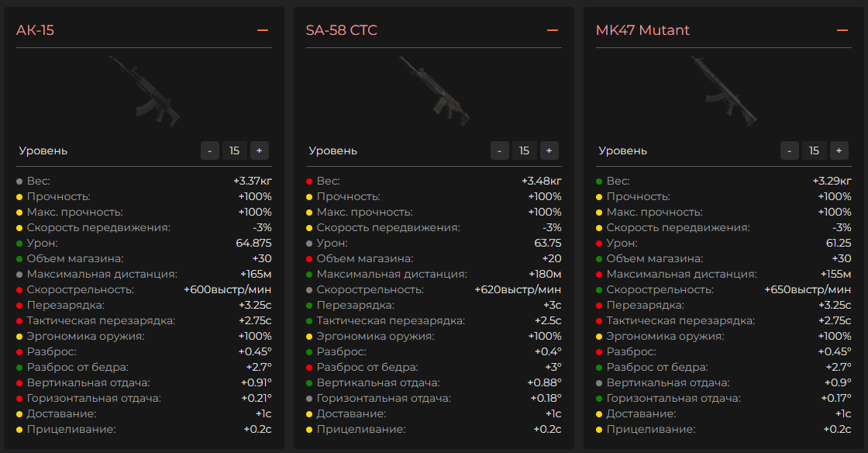
Task: Click the "Объем магазина:" label in SA-58 CTC card
Action: [x=365, y=258]
